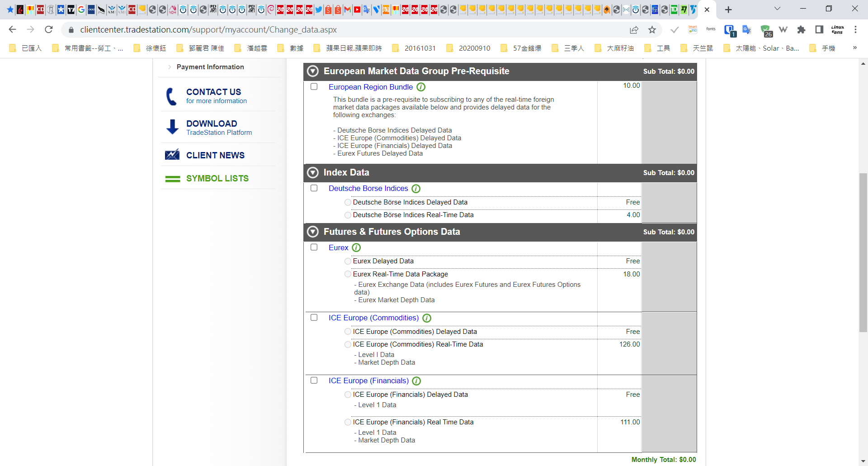Click the scrollbar up arrow
868x466 pixels.
pos(863,63)
